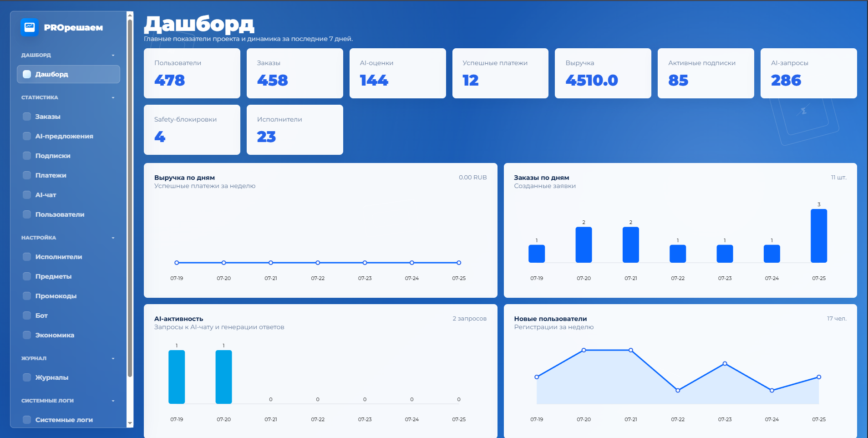Open Исполнители in the sidebar
The image size is (868, 438).
coord(68,257)
